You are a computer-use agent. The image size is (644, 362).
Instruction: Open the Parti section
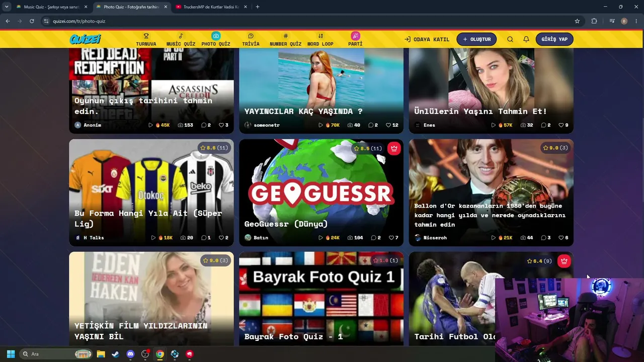(x=355, y=39)
